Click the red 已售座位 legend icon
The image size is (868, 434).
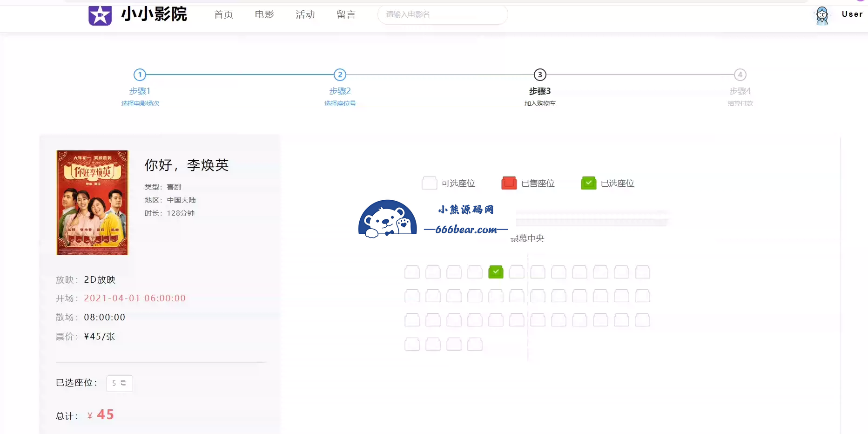pyautogui.click(x=509, y=183)
